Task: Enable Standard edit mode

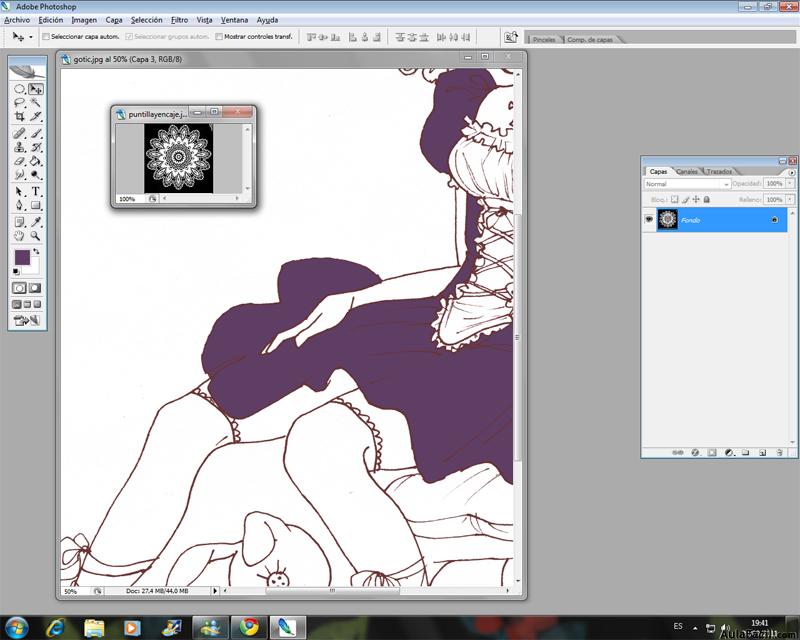Action: [19, 288]
